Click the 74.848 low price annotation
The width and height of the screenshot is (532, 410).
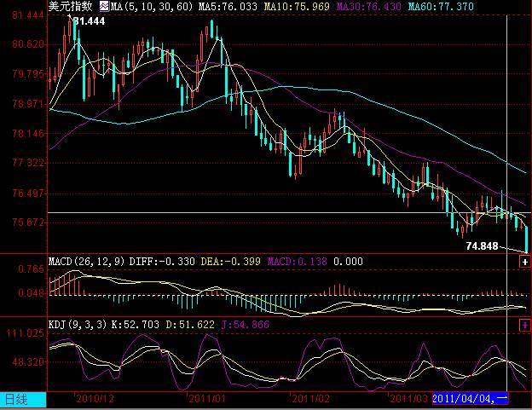point(482,246)
